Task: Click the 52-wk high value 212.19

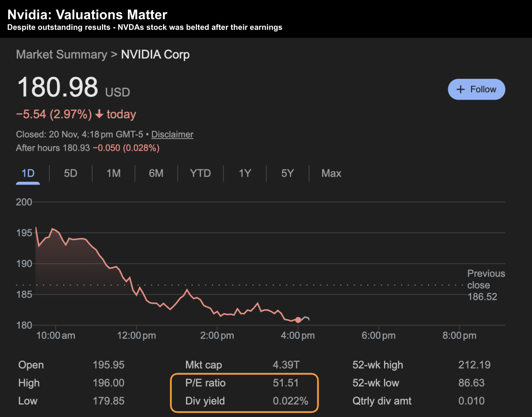Action: click(474, 365)
